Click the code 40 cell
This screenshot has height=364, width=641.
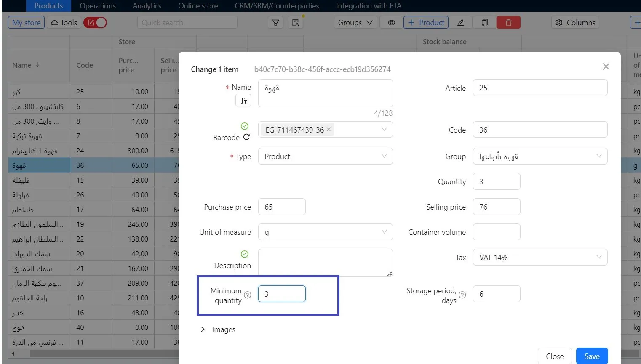(91, 327)
